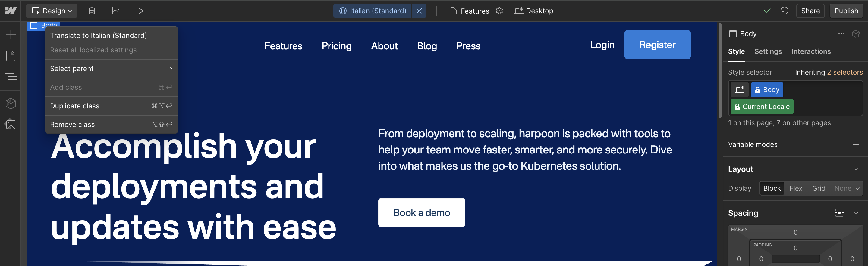The image size is (868, 266).
Task: Click the create component cube icon
Action: pyautogui.click(x=856, y=34)
